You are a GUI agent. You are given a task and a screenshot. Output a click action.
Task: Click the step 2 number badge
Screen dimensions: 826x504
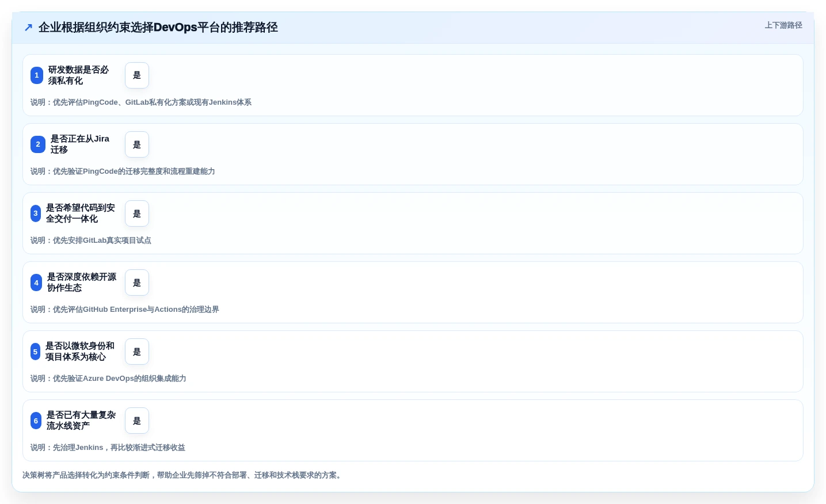pos(38,144)
